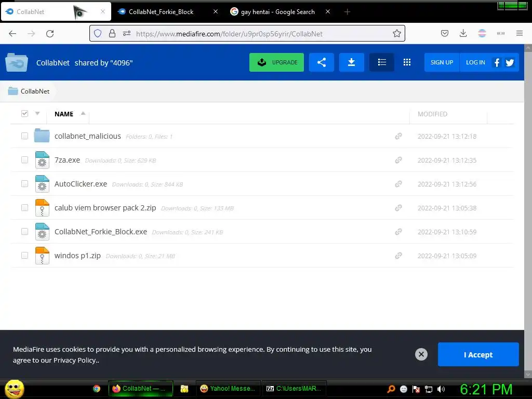Open the selection dropdown arrow
This screenshot has width=532, height=399.
(x=37, y=113)
